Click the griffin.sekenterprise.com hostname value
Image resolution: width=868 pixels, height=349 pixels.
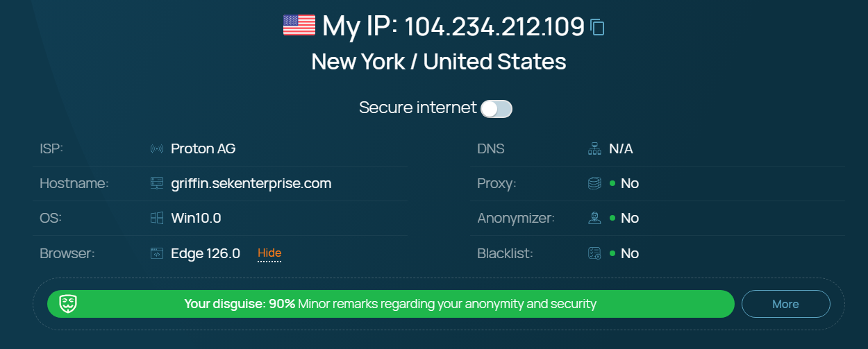251,183
